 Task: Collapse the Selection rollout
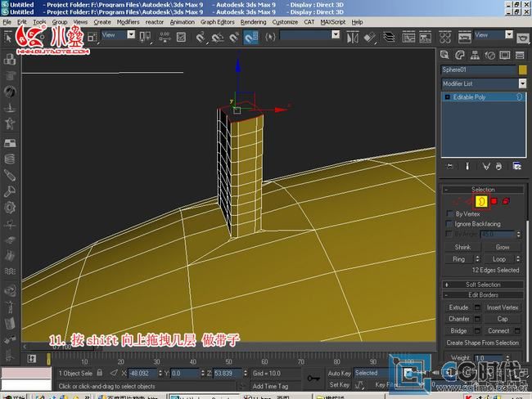483,189
